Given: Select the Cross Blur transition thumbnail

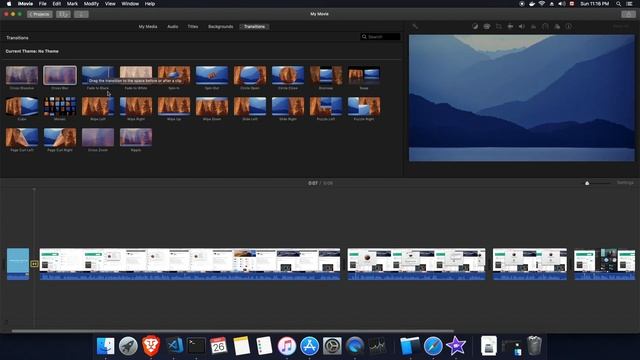Looking at the screenshot, I should coord(60,76).
